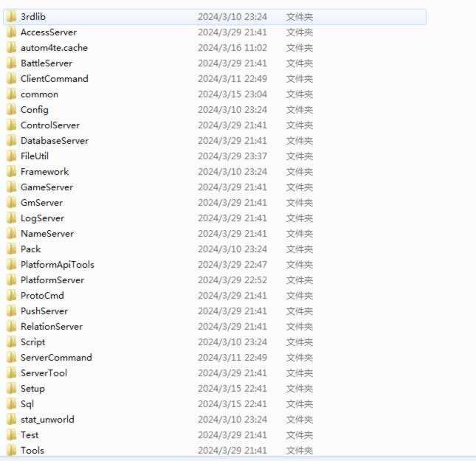Click the ServerTool folder icon
476x461 pixels.
click(x=11, y=372)
